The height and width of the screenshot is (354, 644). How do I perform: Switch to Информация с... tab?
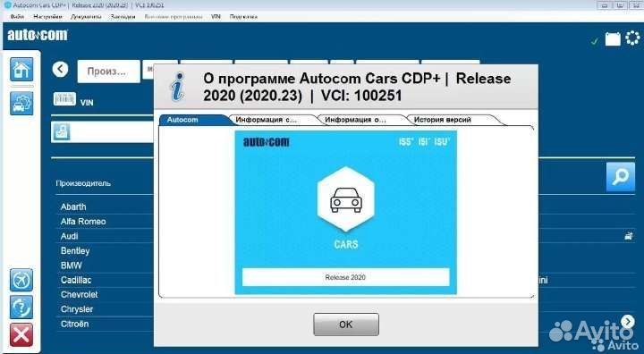(272, 120)
